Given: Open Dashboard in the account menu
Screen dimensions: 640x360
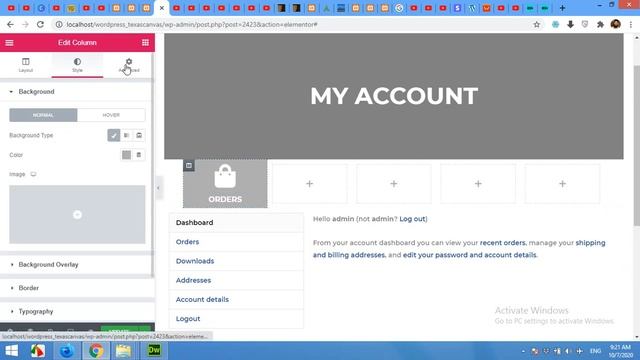Looking at the screenshot, I should 236,222.
